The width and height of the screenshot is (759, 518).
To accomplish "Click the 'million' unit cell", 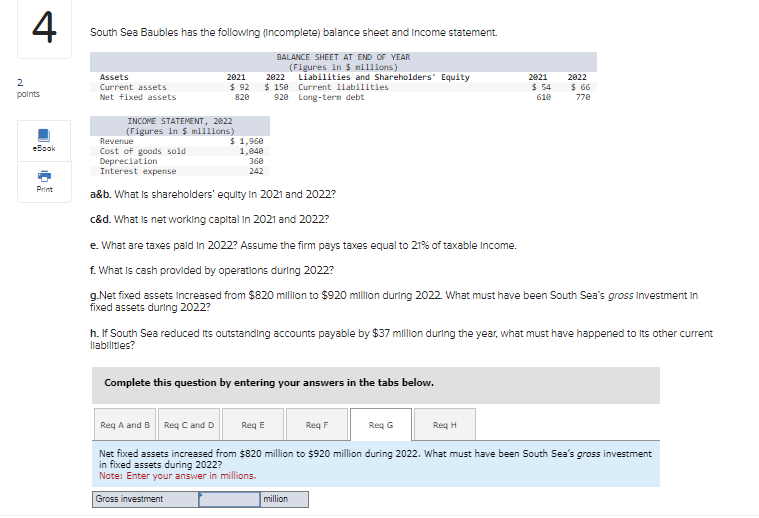I will tap(285, 499).
